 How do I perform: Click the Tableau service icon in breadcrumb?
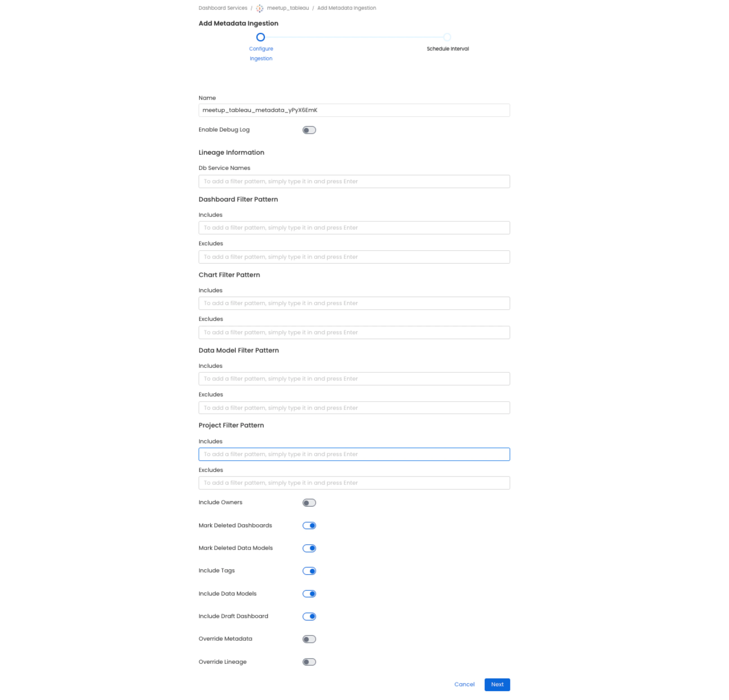click(x=259, y=8)
